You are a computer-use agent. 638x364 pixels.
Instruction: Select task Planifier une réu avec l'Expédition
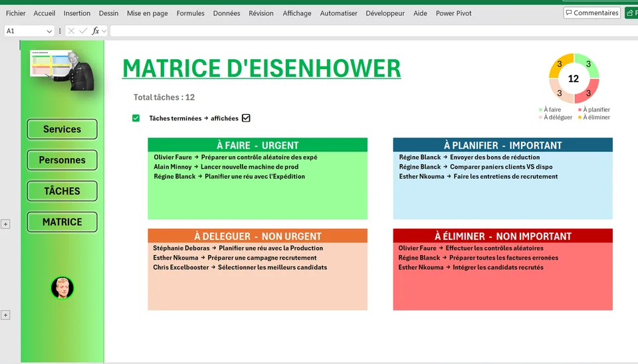[255, 177]
